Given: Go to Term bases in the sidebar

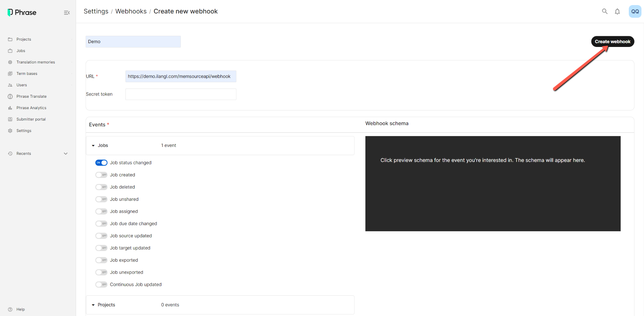Looking at the screenshot, I should click(27, 74).
